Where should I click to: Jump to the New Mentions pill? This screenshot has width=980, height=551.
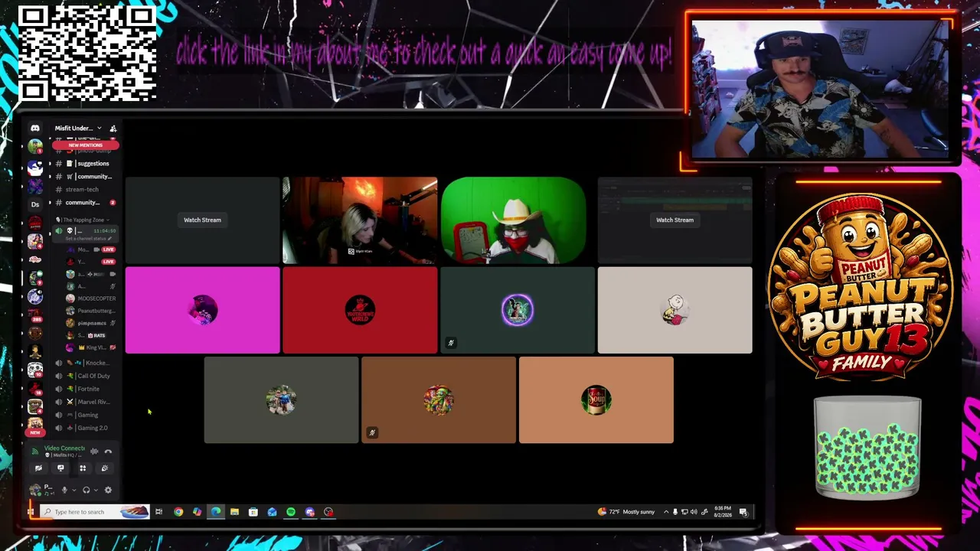[85, 145]
